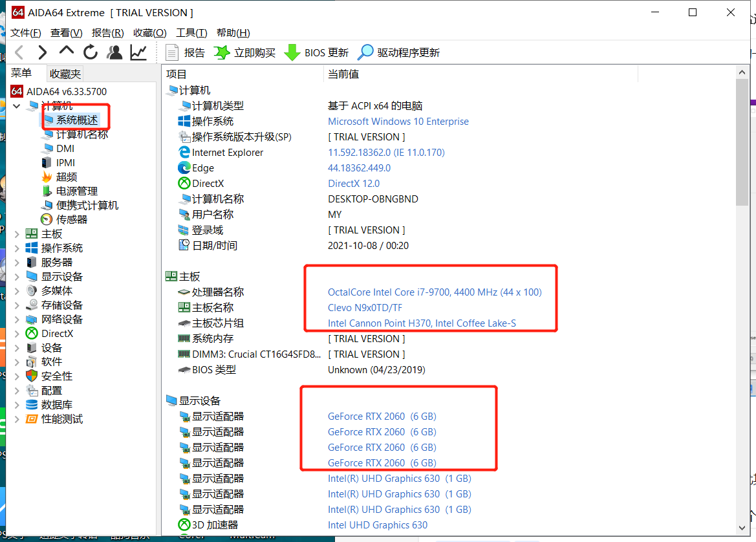Select 便携式计算机 tree item

tap(87, 206)
